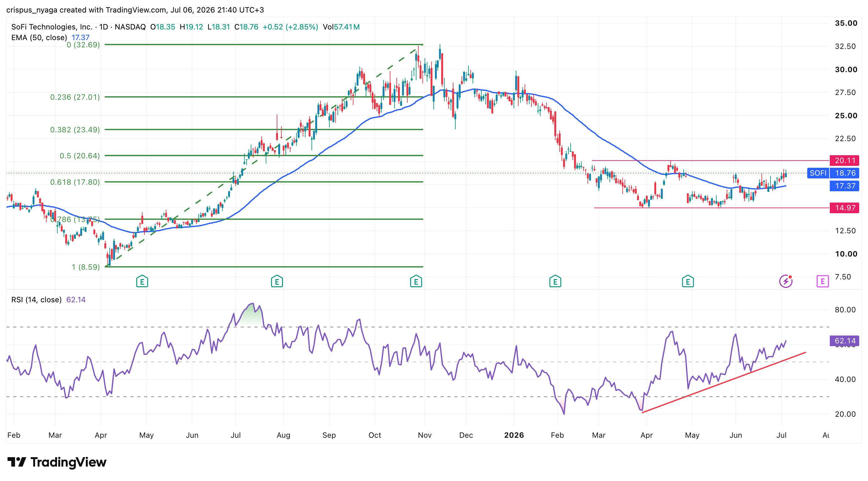Click the crispus_nyaga attribution text
Viewport: 868px width, 481px height.
coord(135,10)
